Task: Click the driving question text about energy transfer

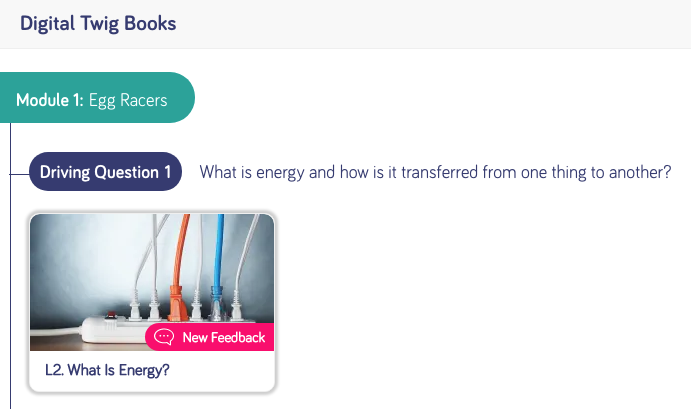Action: (x=435, y=172)
